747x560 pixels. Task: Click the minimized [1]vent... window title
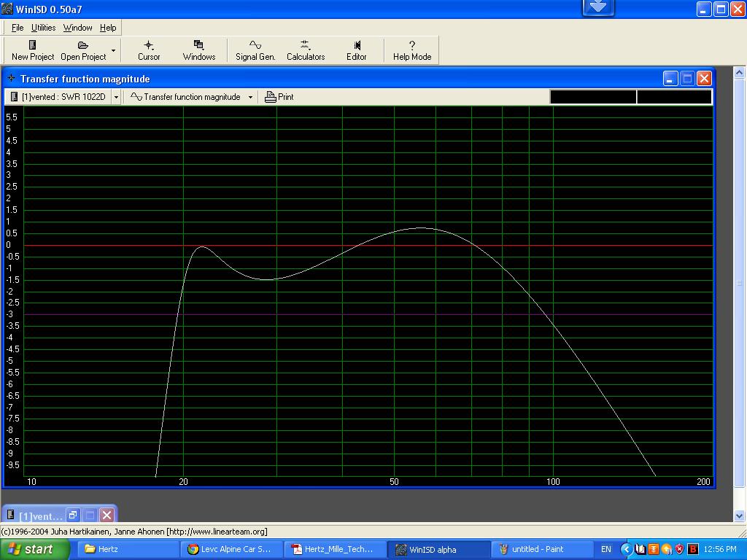[41, 516]
